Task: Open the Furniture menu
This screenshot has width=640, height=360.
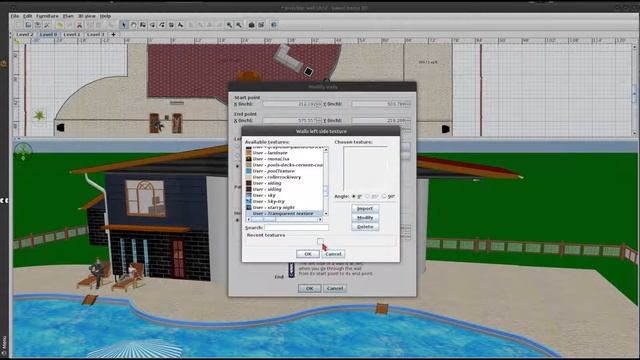Action: 47,16
